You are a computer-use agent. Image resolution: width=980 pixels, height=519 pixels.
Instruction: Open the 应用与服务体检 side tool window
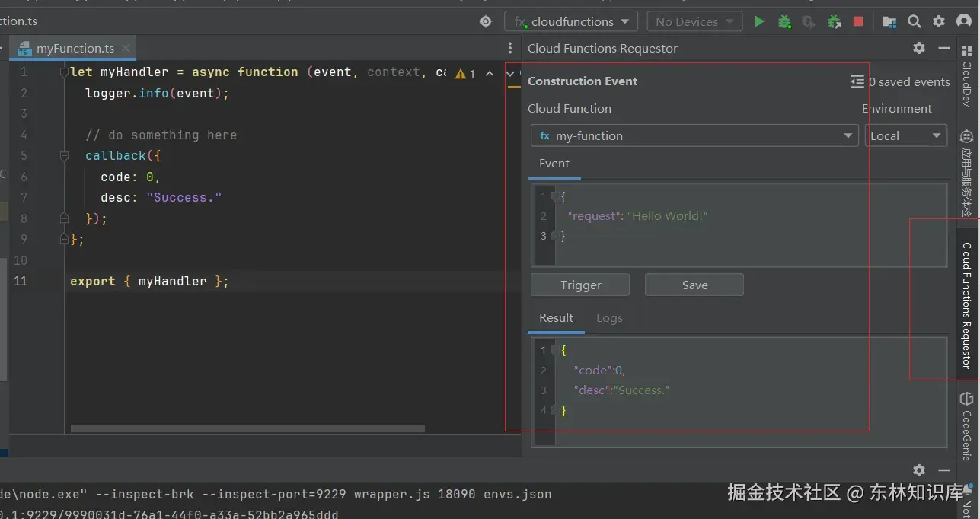point(966,174)
